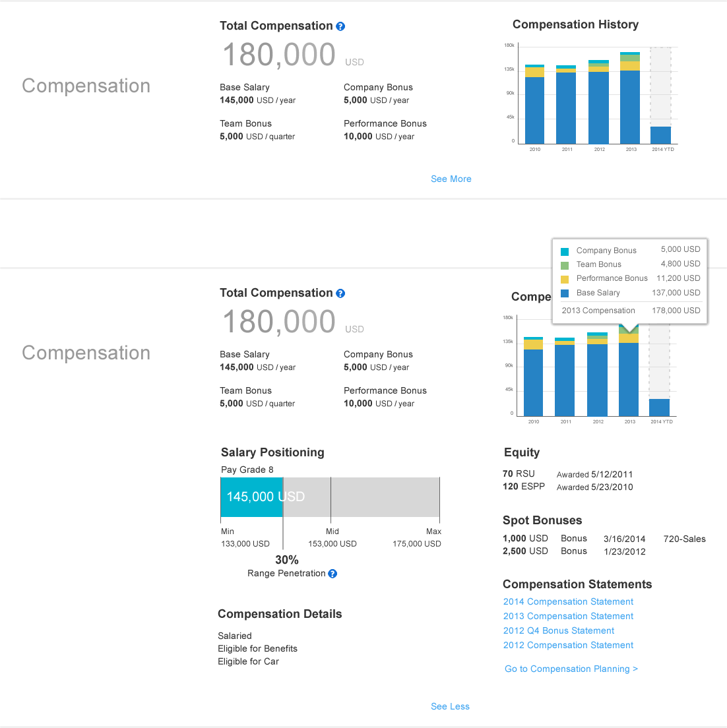Open the Range Penetration help icon

click(x=332, y=574)
